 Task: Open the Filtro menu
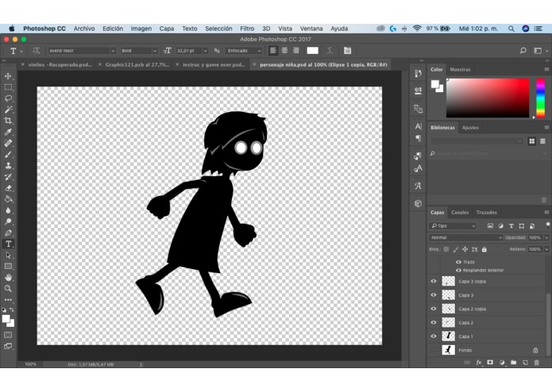[247, 29]
